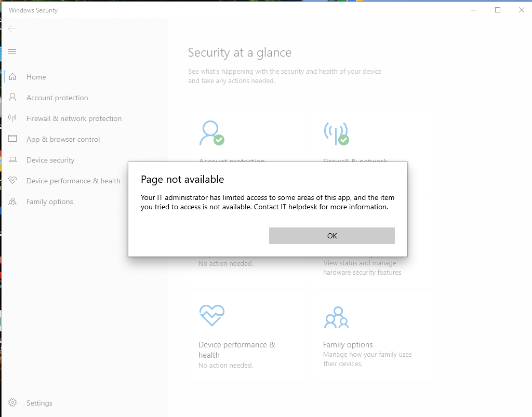
Task: Maximize the Windows Security window
Action: pyautogui.click(x=498, y=10)
